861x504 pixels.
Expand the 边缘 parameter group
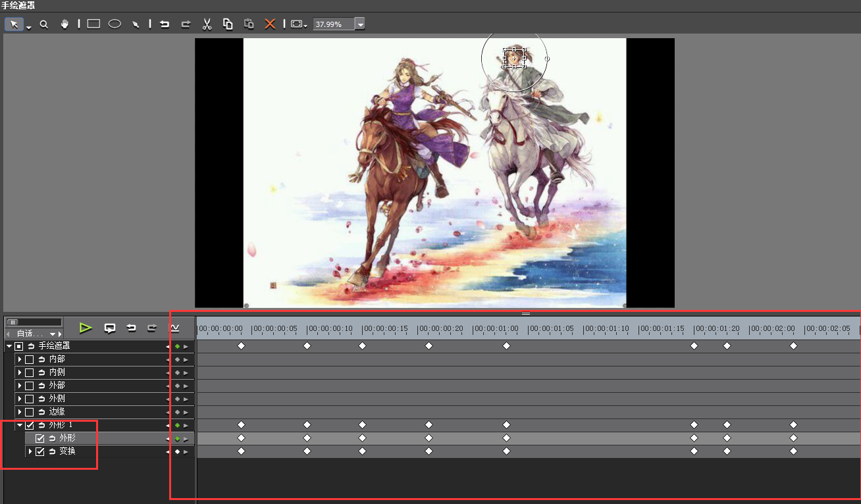pyautogui.click(x=19, y=412)
